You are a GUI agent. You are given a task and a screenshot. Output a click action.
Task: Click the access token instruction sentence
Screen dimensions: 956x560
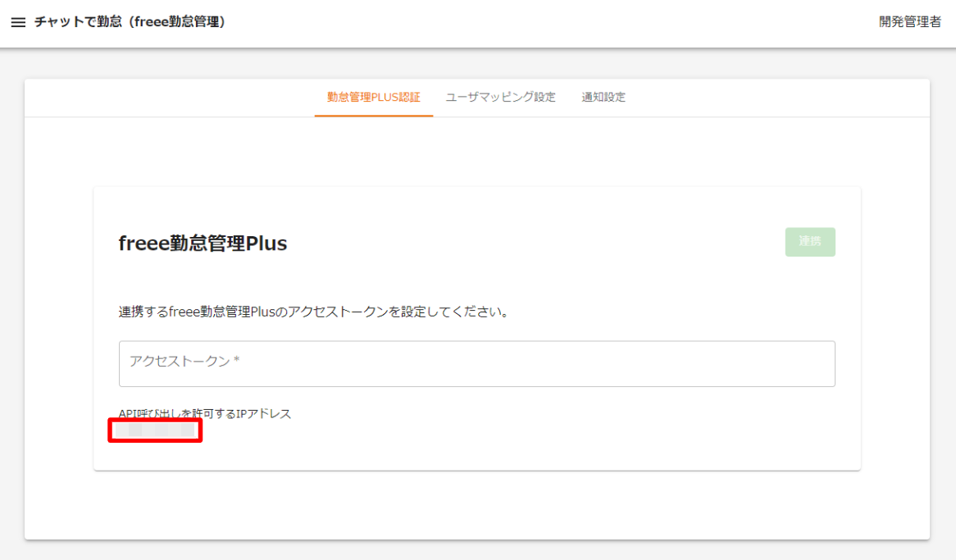point(314,312)
